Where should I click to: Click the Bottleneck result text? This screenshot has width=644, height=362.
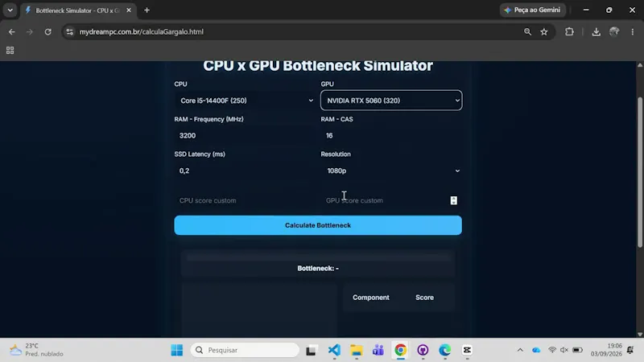(318, 269)
